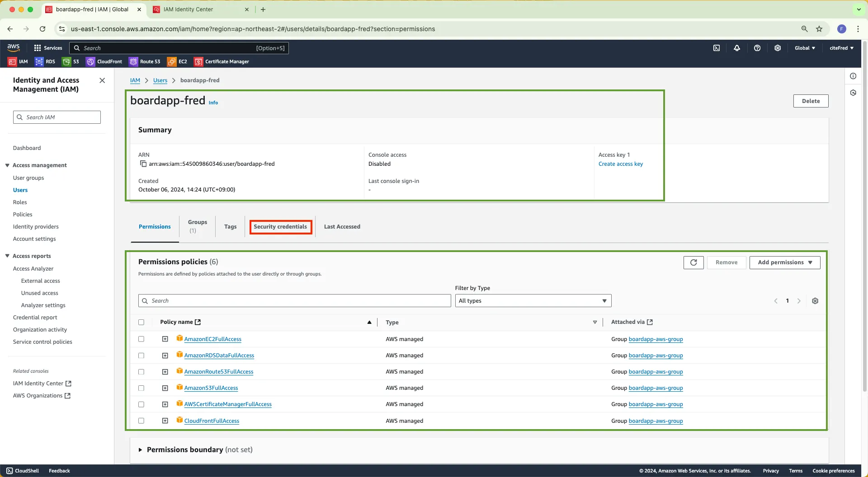Open the EC2 favorite shortcut
The width and height of the screenshot is (868, 477).
coord(177,61)
